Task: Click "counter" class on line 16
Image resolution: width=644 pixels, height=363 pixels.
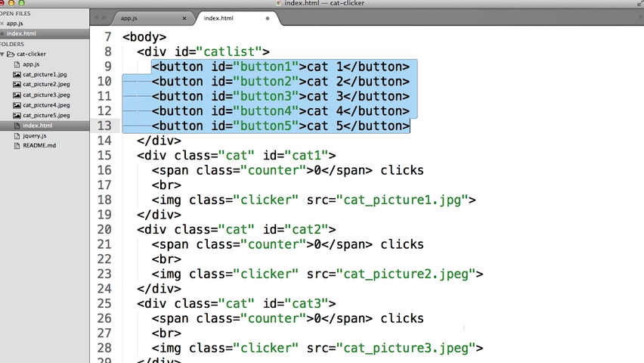Action: [274, 170]
